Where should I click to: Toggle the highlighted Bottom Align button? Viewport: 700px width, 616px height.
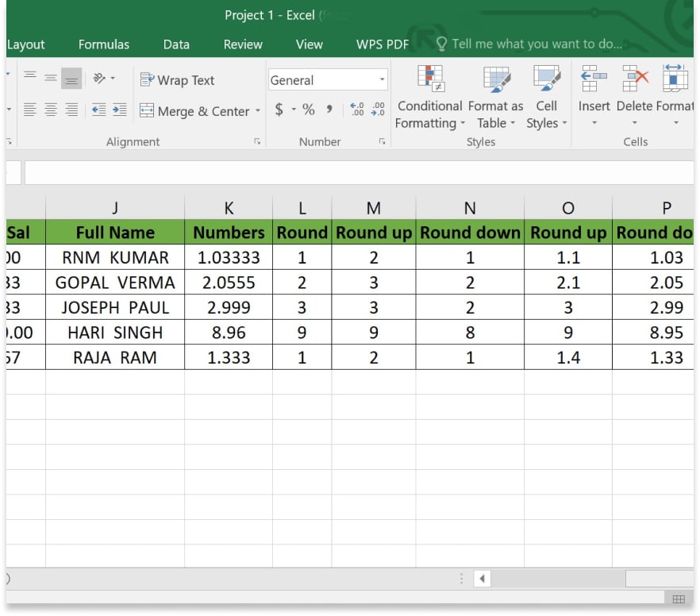pos(71,79)
